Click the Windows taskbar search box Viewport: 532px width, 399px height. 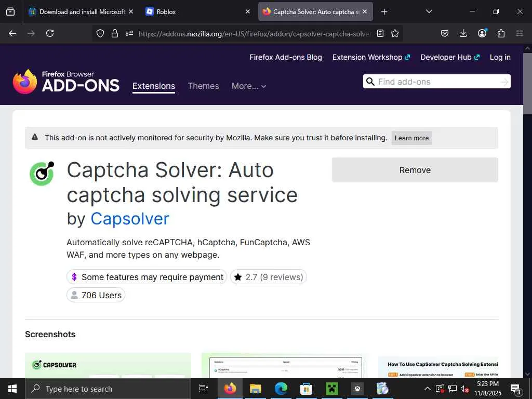point(108,389)
